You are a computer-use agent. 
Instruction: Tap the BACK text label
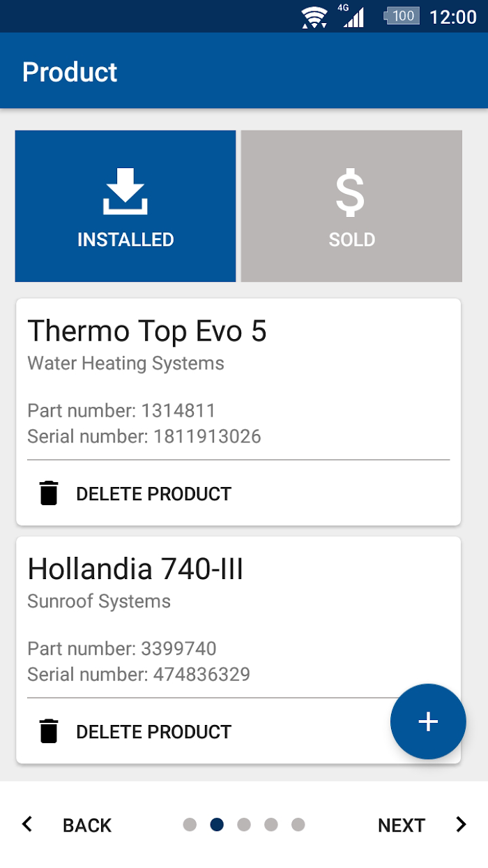coord(87,825)
